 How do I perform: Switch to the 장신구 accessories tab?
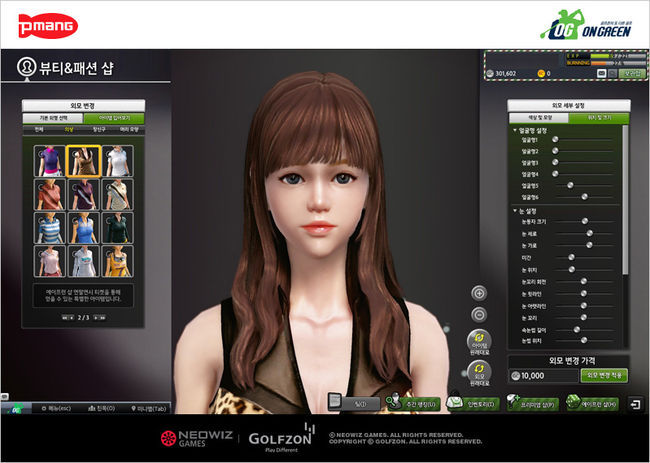[99, 130]
